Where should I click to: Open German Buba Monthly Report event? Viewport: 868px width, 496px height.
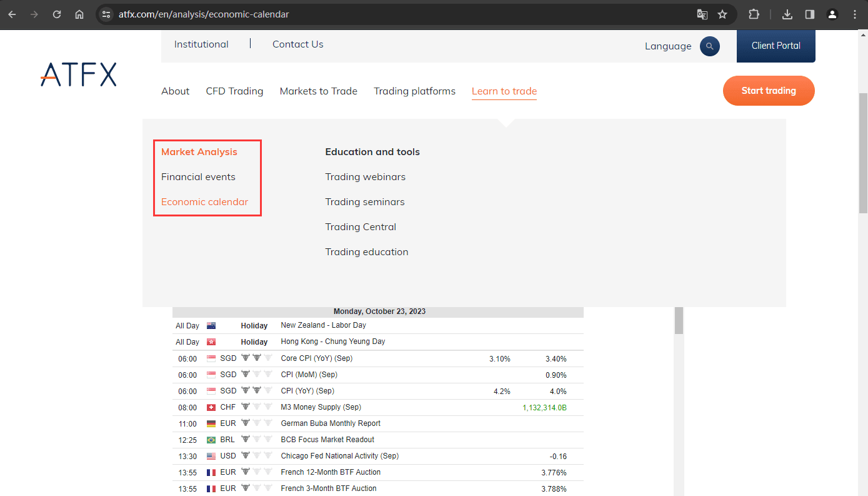click(x=331, y=423)
